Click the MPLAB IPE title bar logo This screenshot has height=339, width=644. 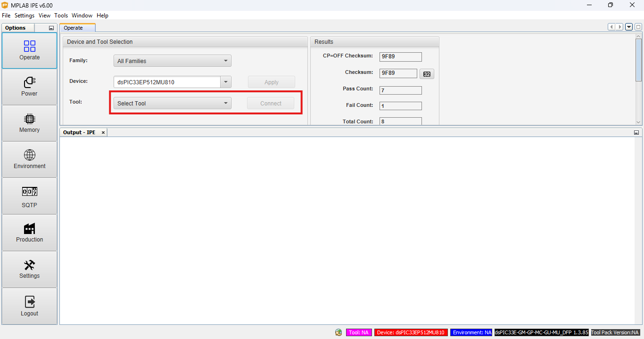5,5
